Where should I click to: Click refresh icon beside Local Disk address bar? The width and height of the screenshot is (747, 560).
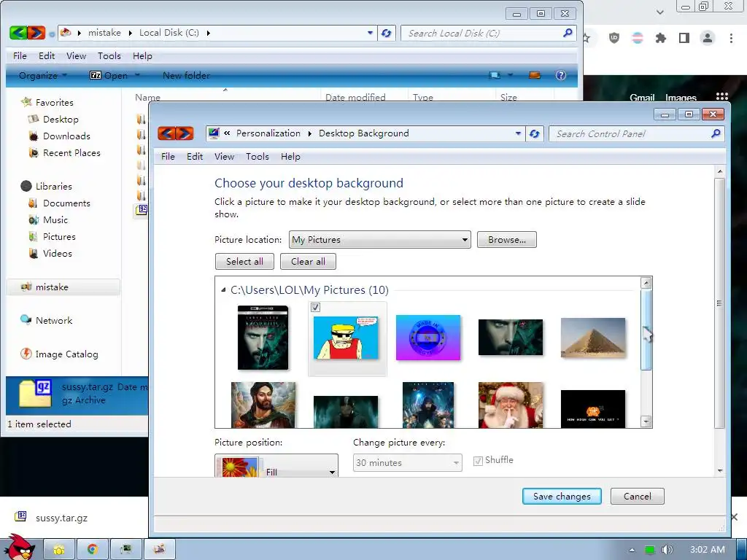(x=387, y=33)
